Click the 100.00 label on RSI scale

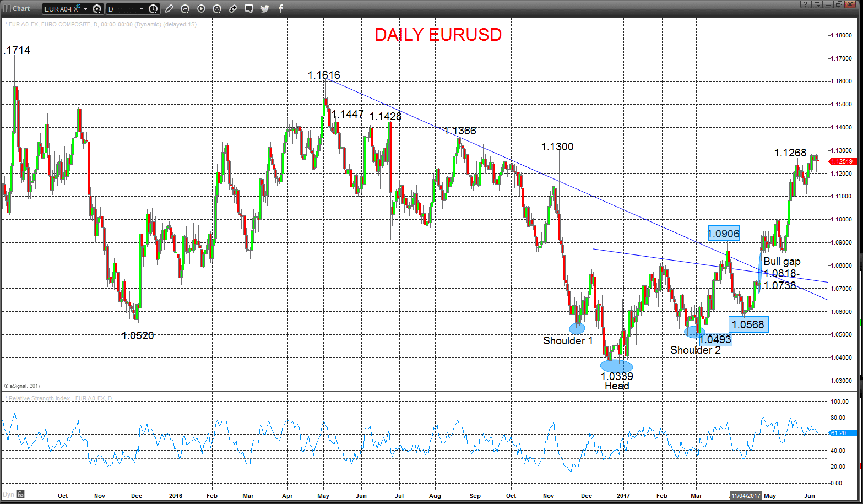tap(839, 402)
